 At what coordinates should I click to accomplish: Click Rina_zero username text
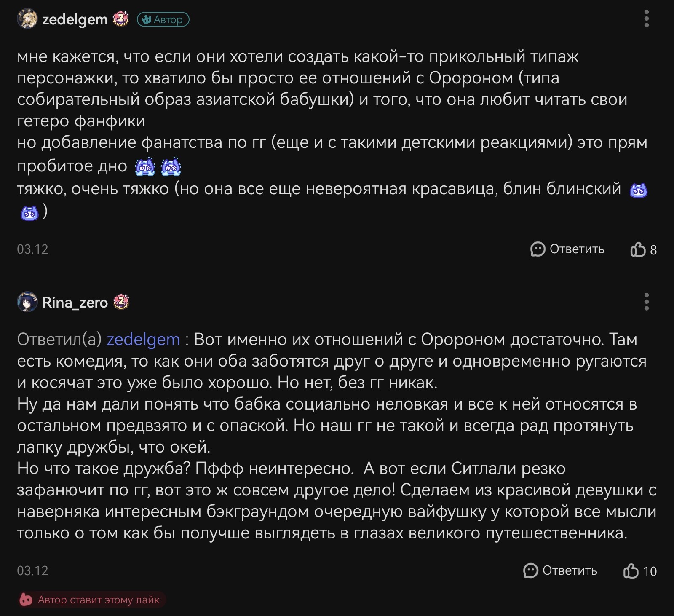(x=75, y=303)
